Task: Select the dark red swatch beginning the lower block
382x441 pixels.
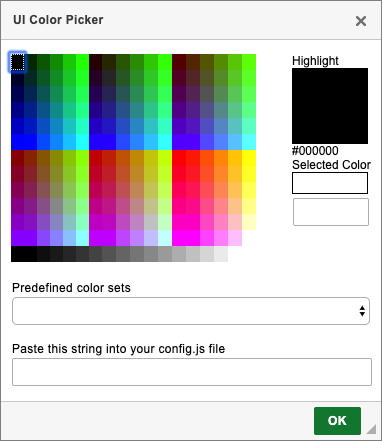Action: tap(18, 158)
